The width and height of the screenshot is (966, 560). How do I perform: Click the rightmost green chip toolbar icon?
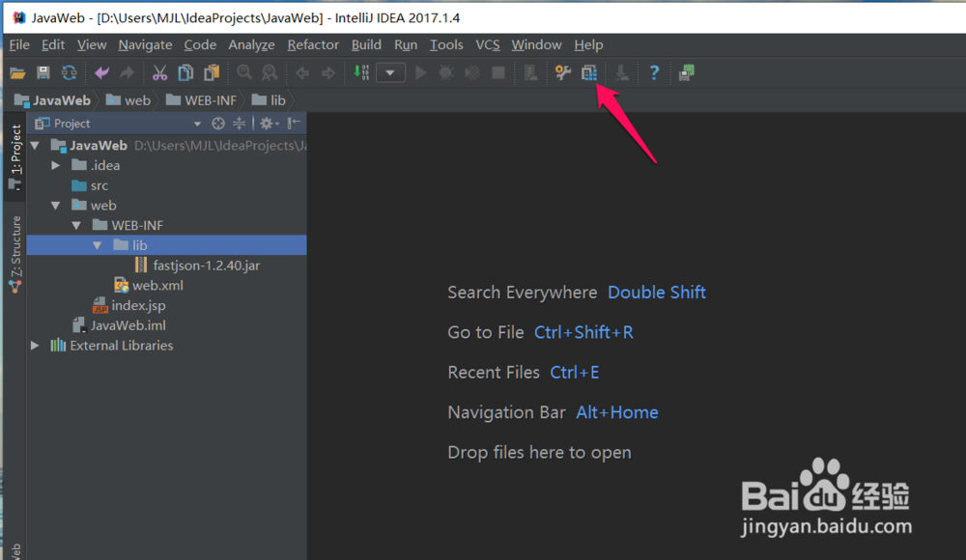(x=687, y=72)
